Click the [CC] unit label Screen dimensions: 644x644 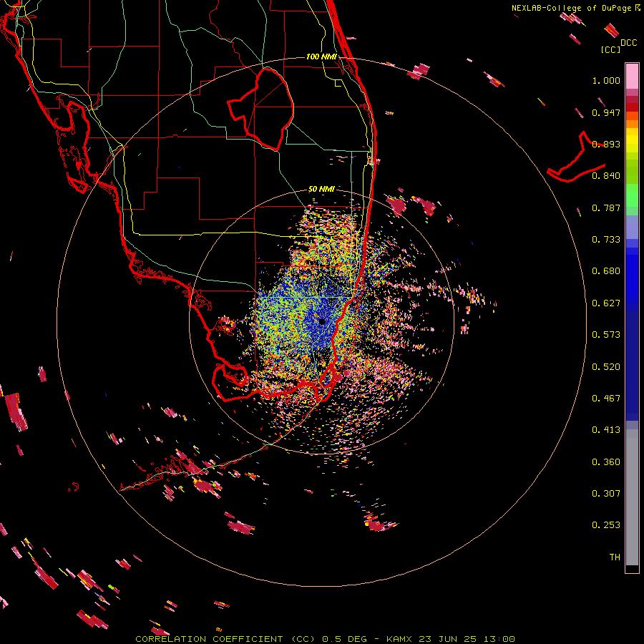coord(611,49)
